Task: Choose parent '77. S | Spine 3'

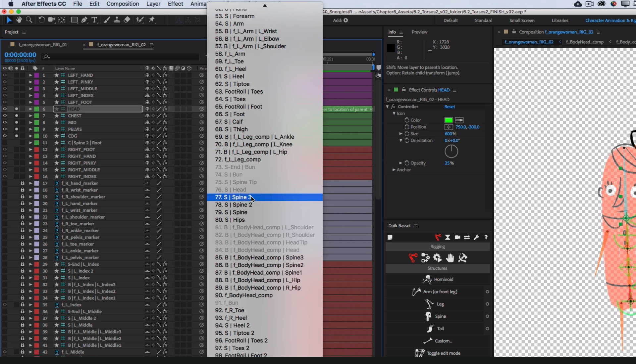Action: click(x=265, y=197)
